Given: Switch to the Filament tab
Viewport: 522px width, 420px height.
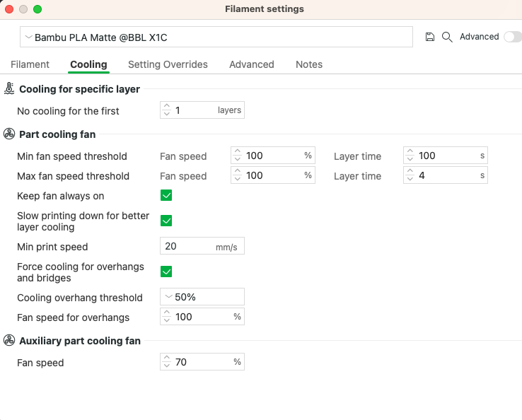Looking at the screenshot, I should click(30, 64).
